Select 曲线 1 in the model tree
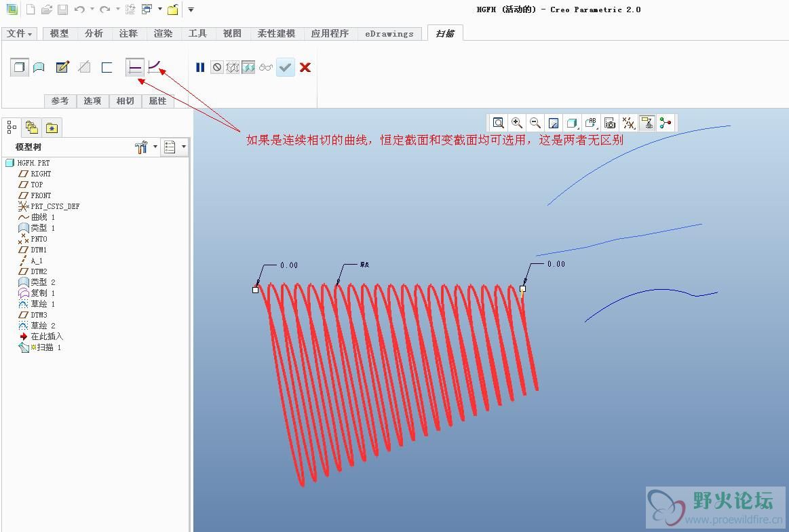Image resolution: width=789 pixels, height=532 pixels. (37, 217)
